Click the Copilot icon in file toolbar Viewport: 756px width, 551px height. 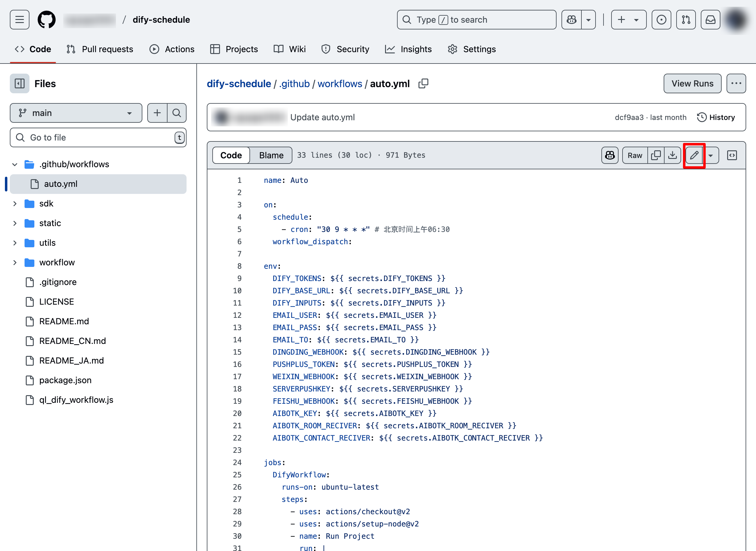tap(610, 155)
